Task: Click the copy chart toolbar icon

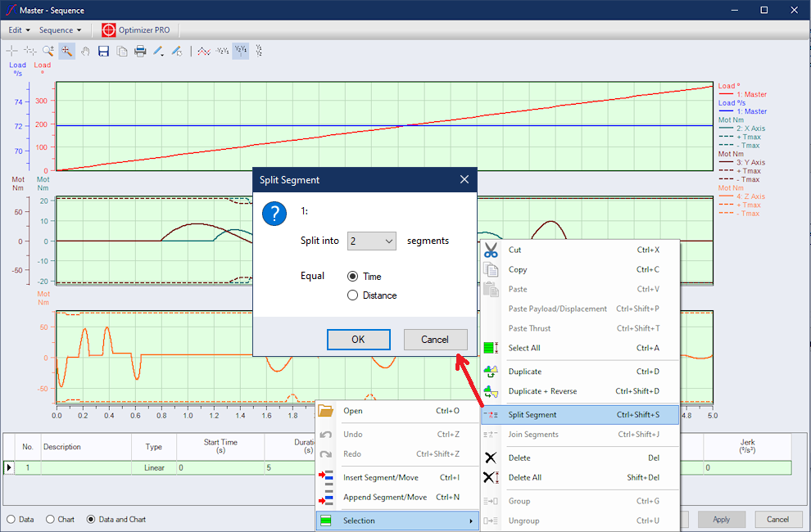Action: click(x=121, y=51)
